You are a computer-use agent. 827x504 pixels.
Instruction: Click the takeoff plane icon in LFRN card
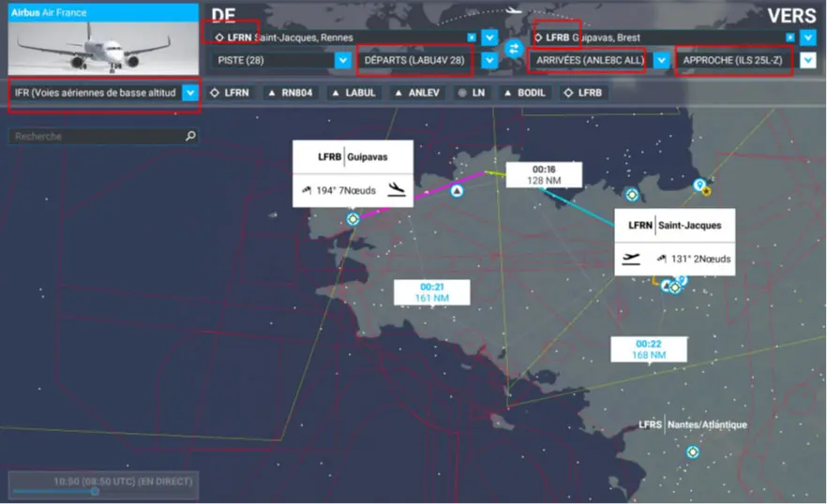point(631,259)
